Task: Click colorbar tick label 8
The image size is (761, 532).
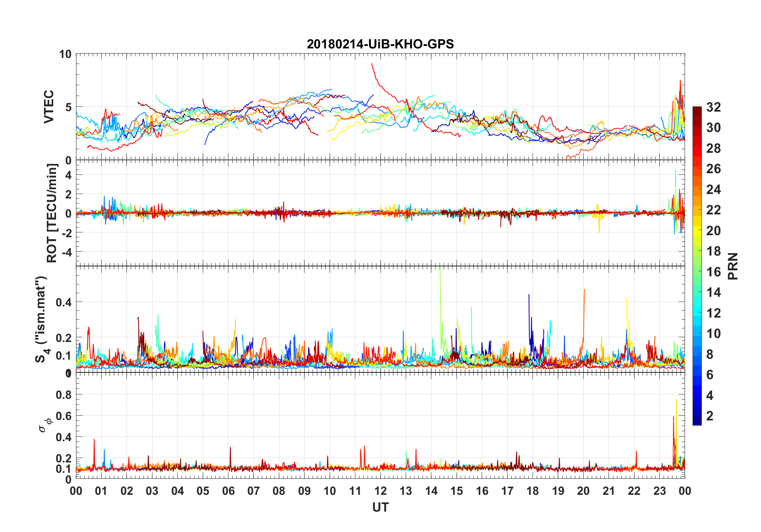Action: click(710, 354)
